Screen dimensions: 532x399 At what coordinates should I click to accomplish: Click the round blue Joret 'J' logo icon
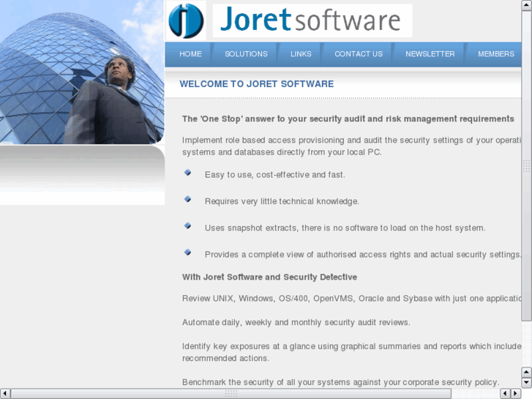point(186,20)
